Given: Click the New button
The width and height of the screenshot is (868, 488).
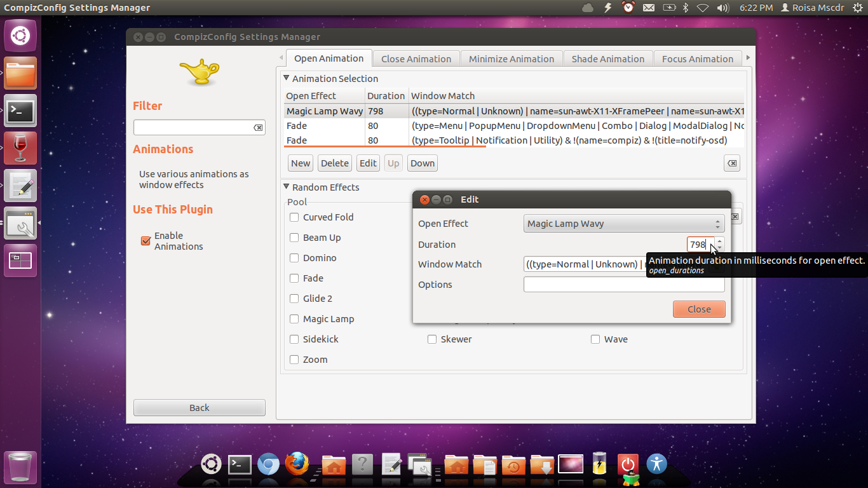Looking at the screenshot, I should pos(301,163).
